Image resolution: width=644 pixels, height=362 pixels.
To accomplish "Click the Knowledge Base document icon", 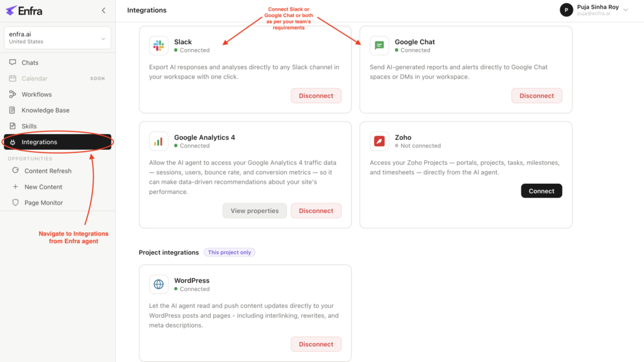I will click(13, 110).
